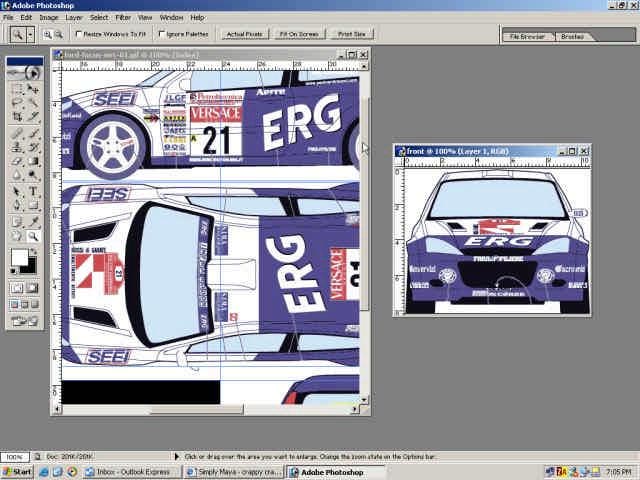Open the Filter menu
This screenshot has height=480, width=640.
click(x=123, y=17)
